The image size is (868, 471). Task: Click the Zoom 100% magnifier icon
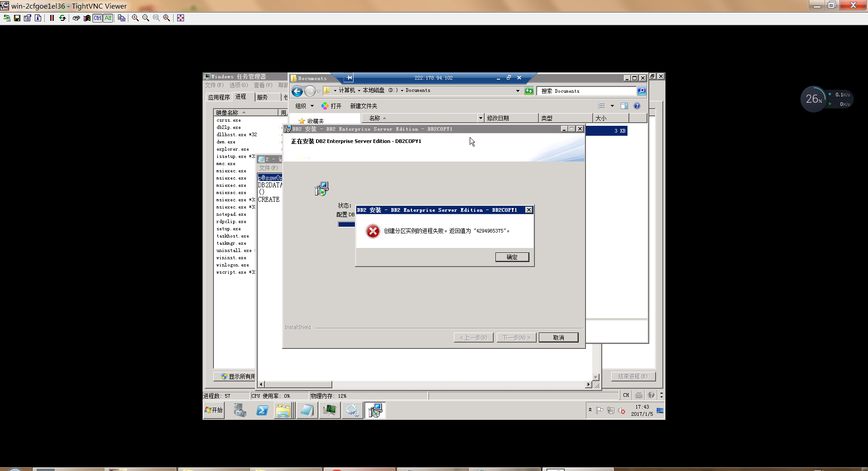pyautogui.click(x=156, y=18)
